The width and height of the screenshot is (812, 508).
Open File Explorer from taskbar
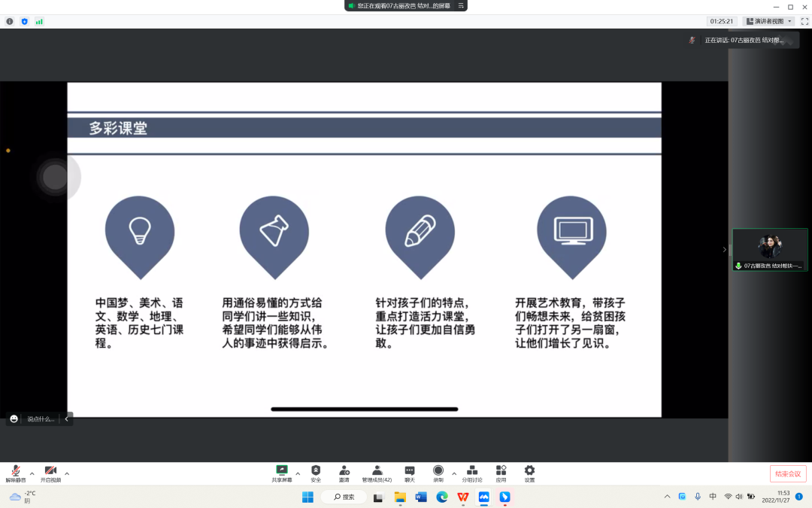point(400,497)
